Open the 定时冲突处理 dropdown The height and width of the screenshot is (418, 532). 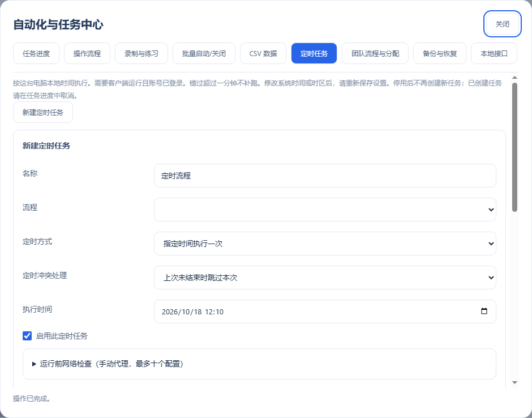click(325, 278)
